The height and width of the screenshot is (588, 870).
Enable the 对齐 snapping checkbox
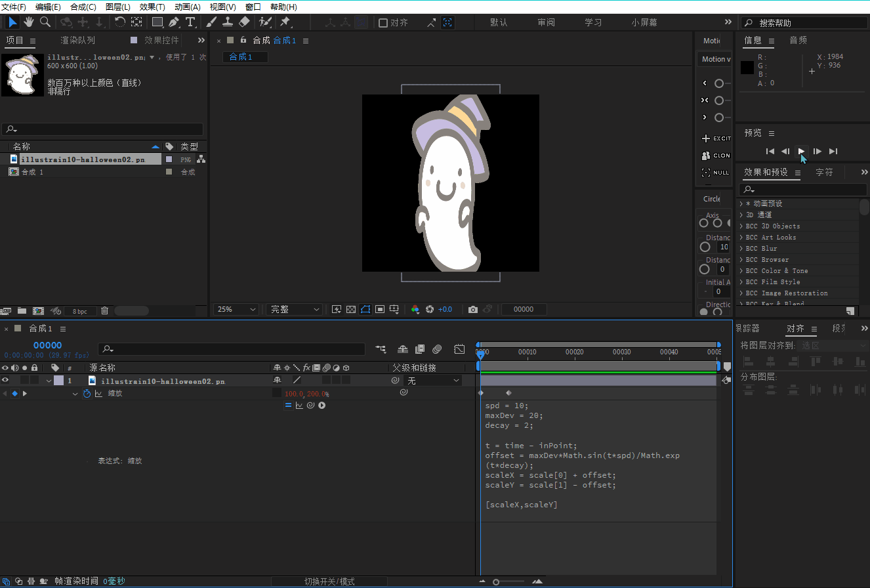coord(383,23)
